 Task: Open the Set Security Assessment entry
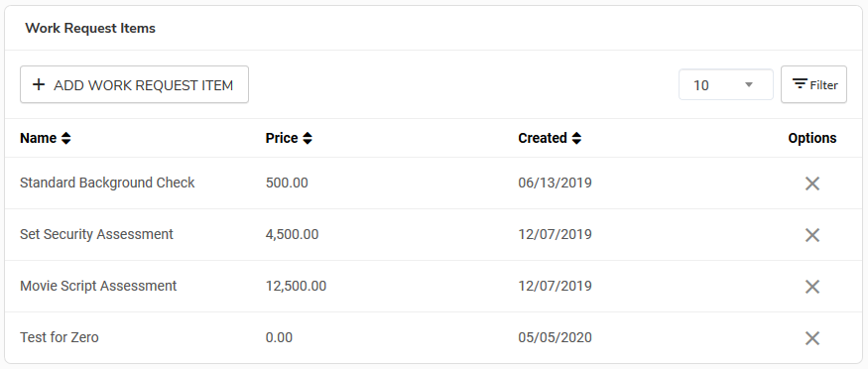point(96,234)
